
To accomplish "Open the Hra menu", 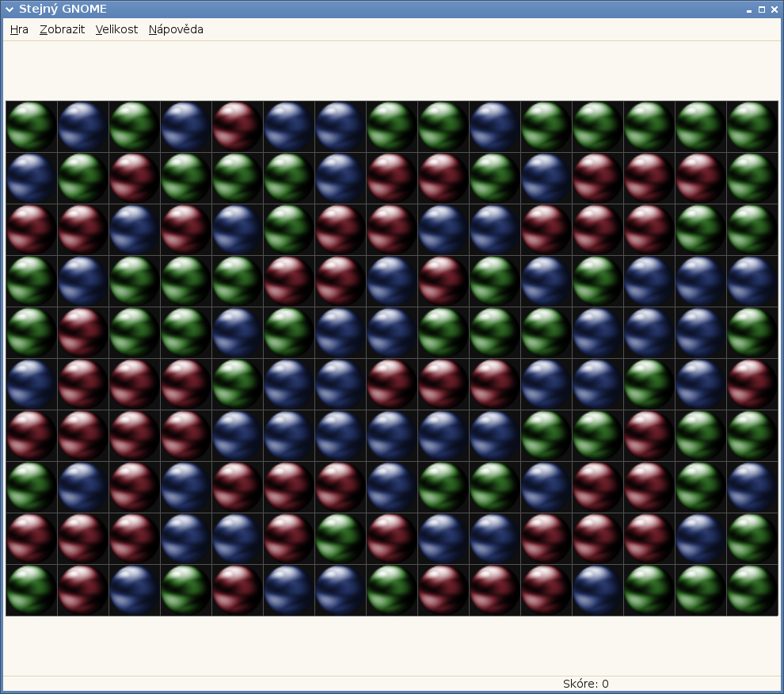I will (x=19, y=29).
